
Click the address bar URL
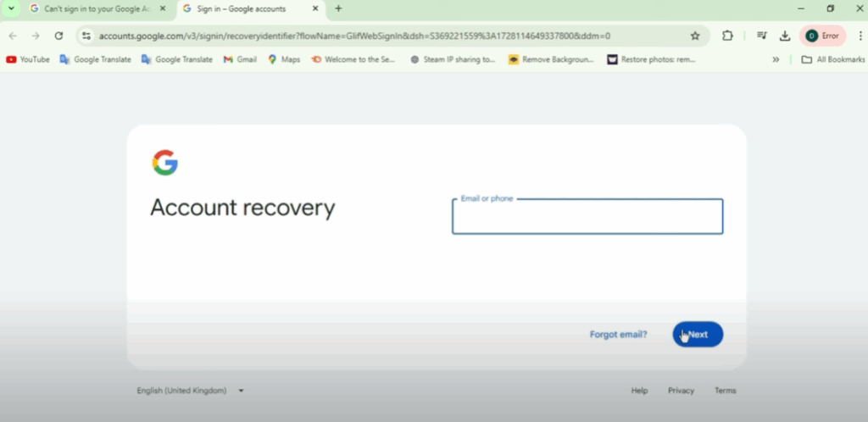(x=354, y=36)
